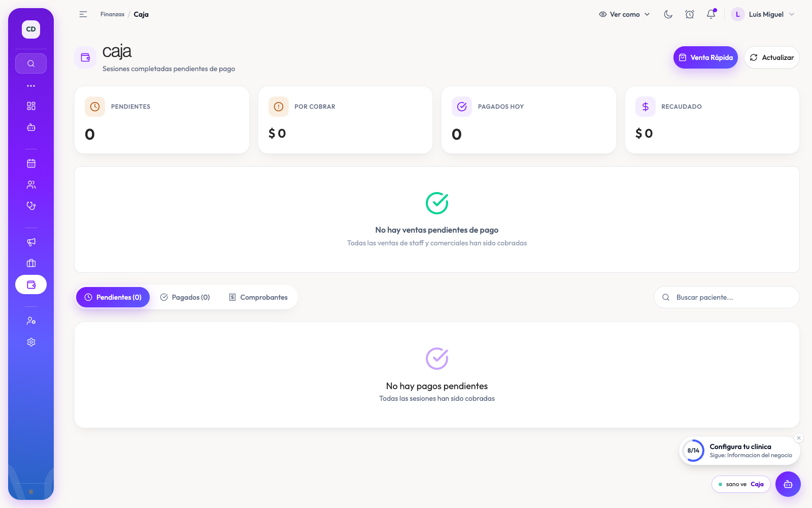This screenshot has height=508, width=812.
Task: Switch to the Pagados (0) tab
Action: click(x=185, y=297)
